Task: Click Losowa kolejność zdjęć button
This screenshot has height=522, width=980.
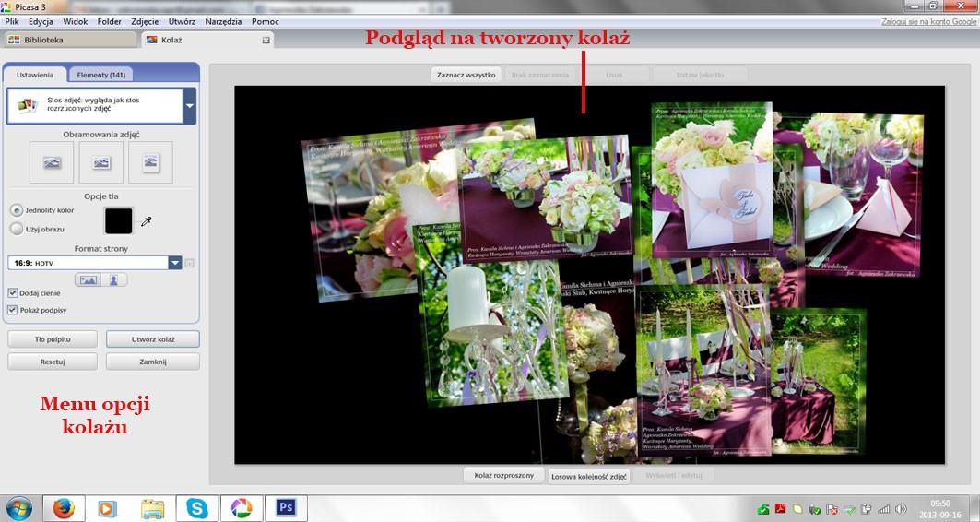Action: click(589, 476)
